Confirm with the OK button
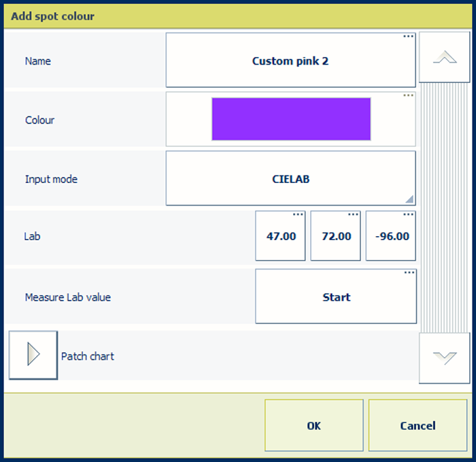 (x=313, y=425)
